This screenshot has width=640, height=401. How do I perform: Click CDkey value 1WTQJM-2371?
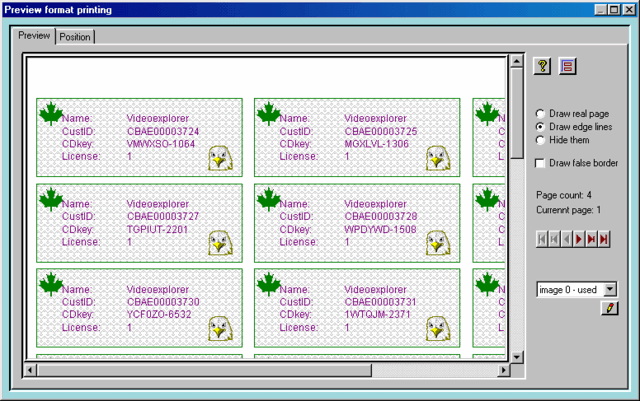click(x=377, y=314)
